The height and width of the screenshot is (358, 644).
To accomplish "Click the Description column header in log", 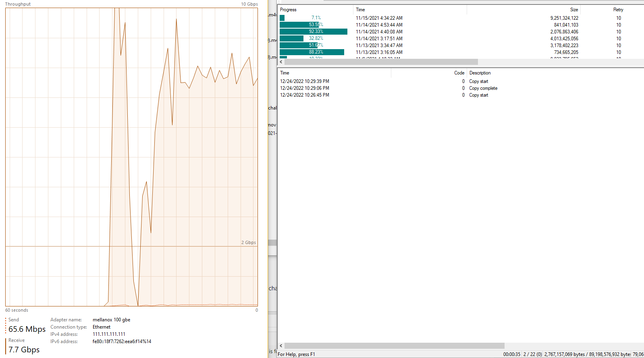I will click(x=480, y=73).
